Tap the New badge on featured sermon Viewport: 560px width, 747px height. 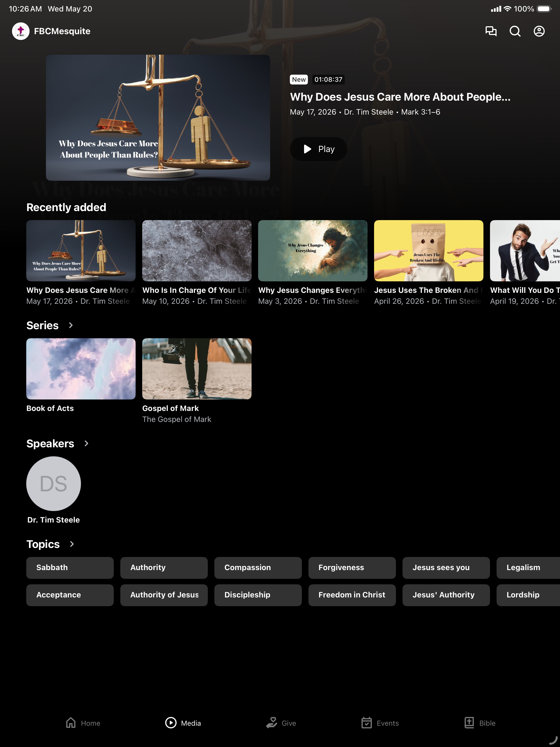coord(299,79)
